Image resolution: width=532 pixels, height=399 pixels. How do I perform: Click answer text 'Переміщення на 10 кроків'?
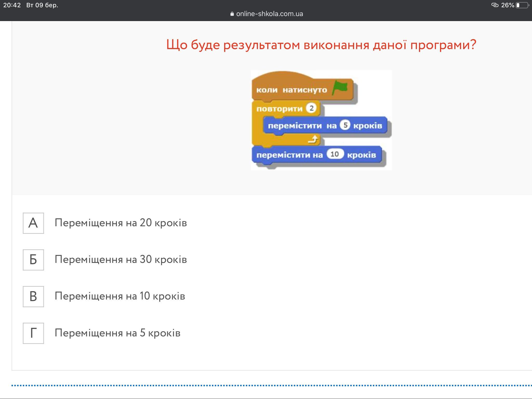click(x=120, y=296)
